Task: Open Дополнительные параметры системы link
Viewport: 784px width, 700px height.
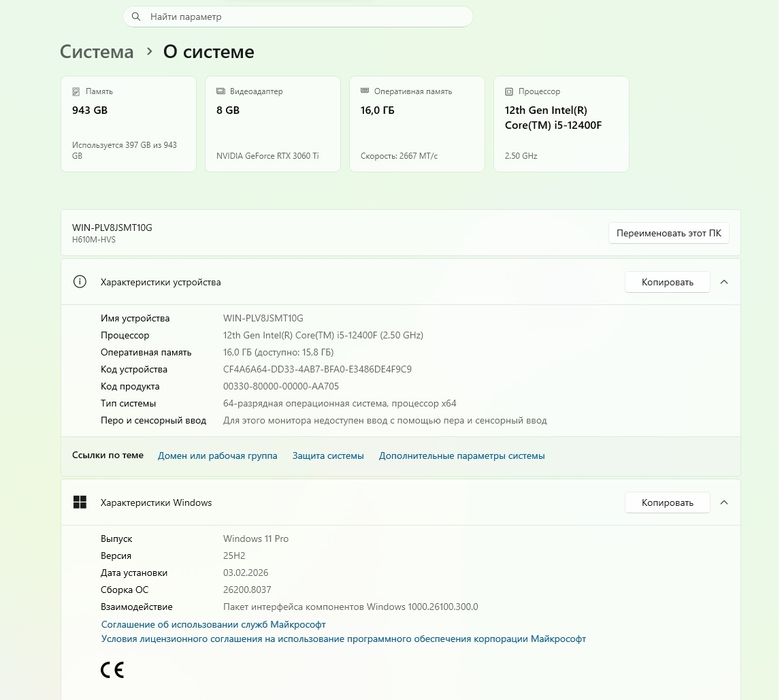Action: point(462,456)
